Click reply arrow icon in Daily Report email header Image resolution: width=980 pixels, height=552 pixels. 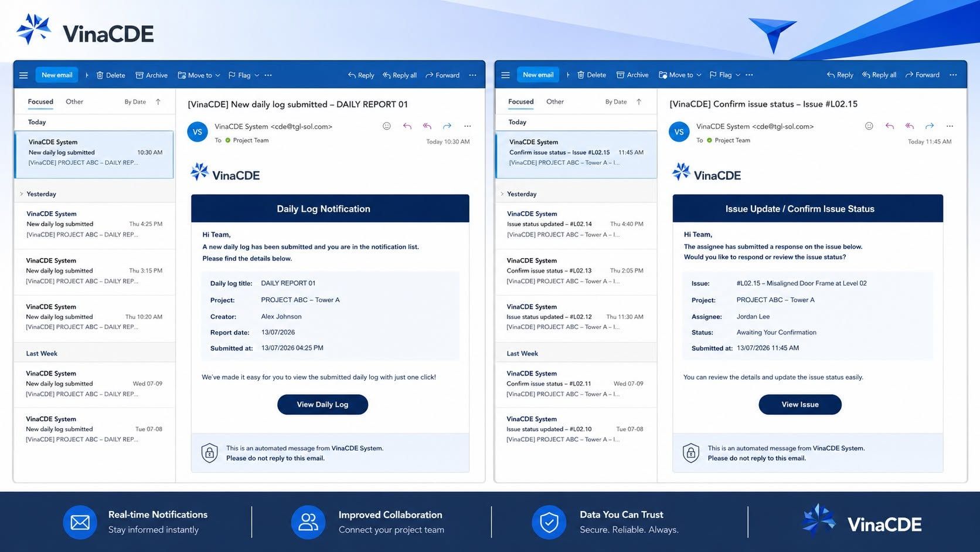(407, 126)
